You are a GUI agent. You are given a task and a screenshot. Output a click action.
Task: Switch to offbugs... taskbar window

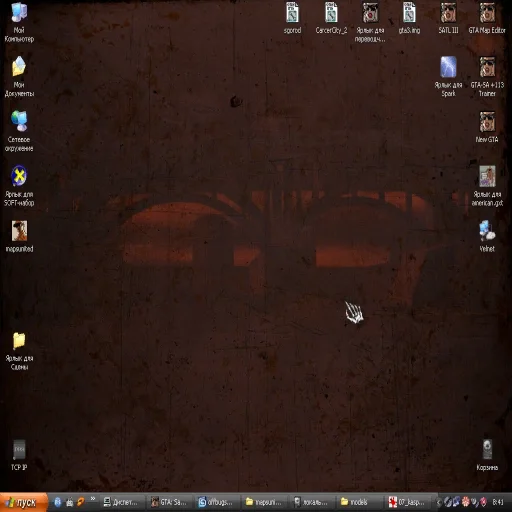coord(218,502)
